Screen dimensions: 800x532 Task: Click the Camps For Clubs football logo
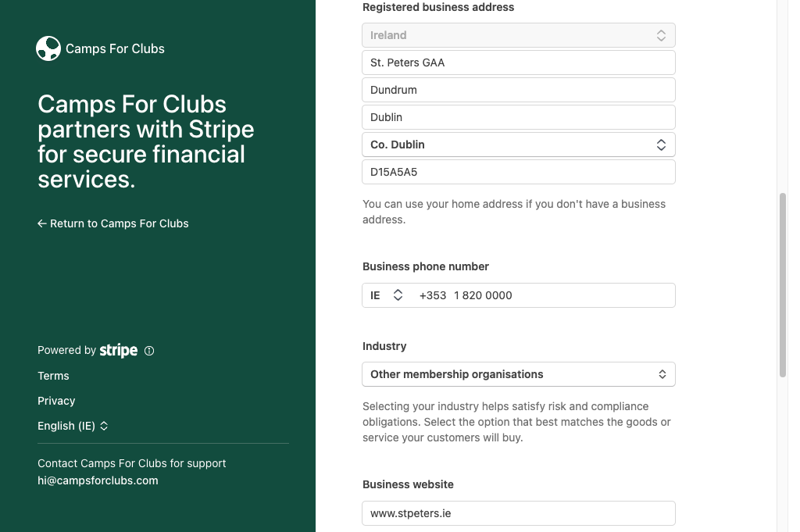pos(48,48)
